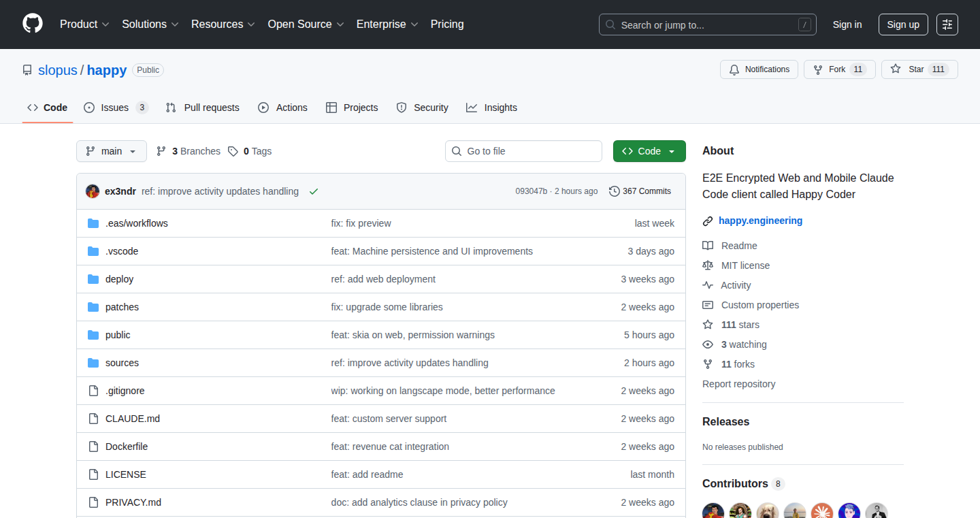The width and height of the screenshot is (980, 518).
Task: Switch to the Pull requests tab
Action: 203,108
